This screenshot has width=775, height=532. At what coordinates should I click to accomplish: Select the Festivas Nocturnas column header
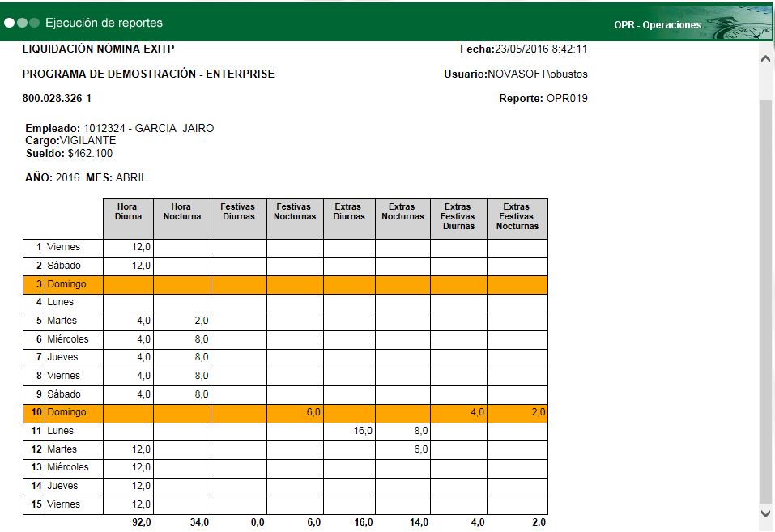(294, 217)
